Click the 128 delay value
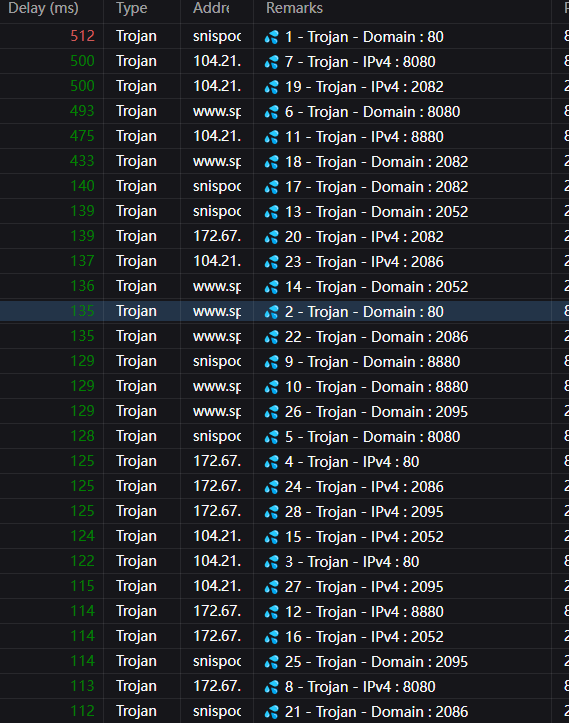 (x=83, y=436)
